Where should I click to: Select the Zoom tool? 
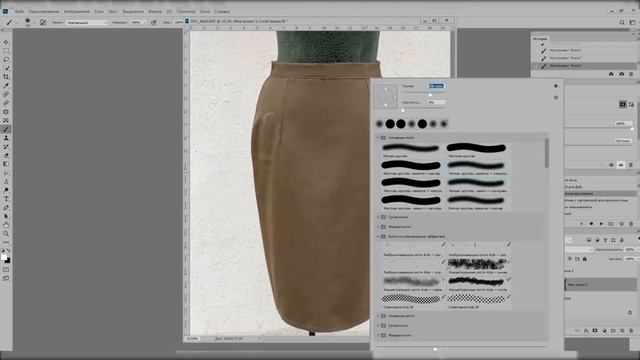(6, 234)
